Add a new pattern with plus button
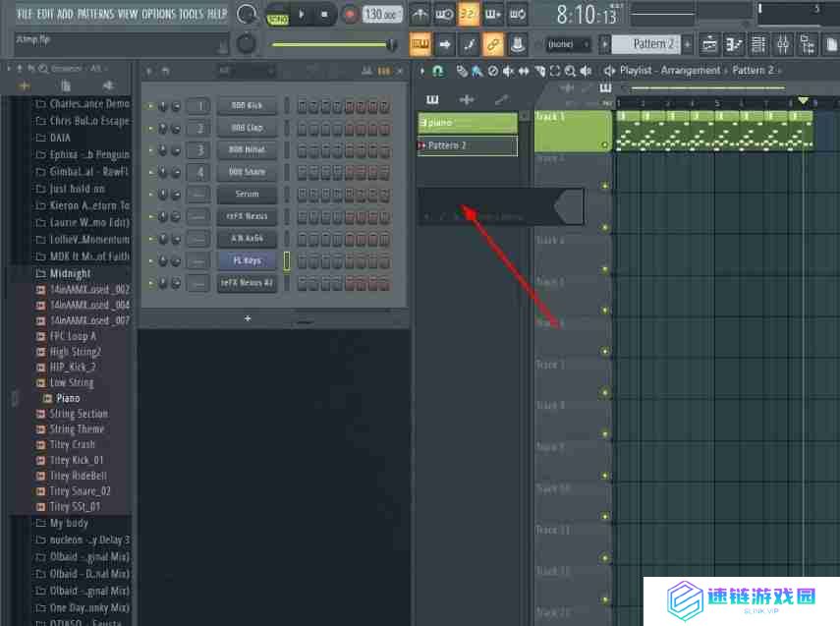 (x=688, y=44)
